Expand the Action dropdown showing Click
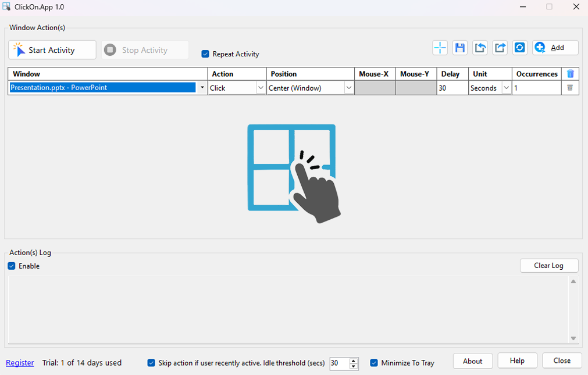This screenshot has width=588, height=375. point(261,88)
